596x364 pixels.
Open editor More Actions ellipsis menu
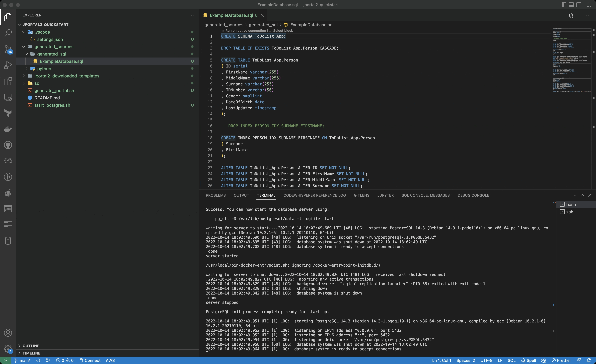click(589, 15)
